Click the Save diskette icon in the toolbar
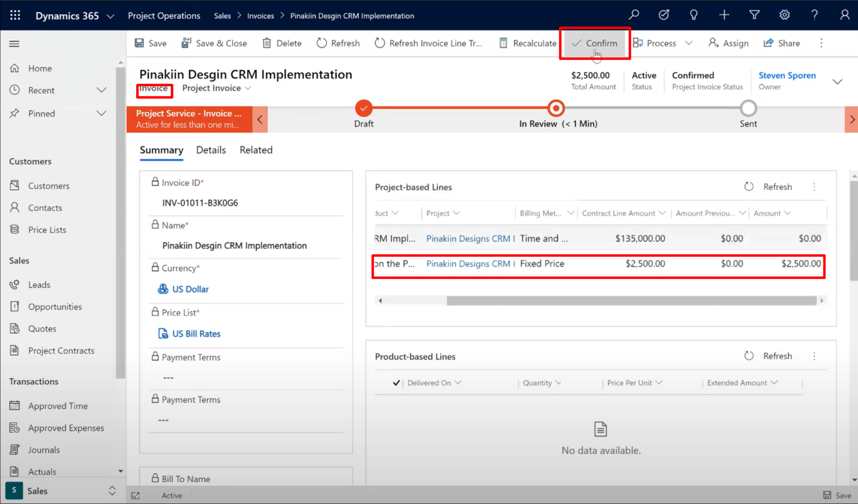The image size is (858, 504). [139, 43]
